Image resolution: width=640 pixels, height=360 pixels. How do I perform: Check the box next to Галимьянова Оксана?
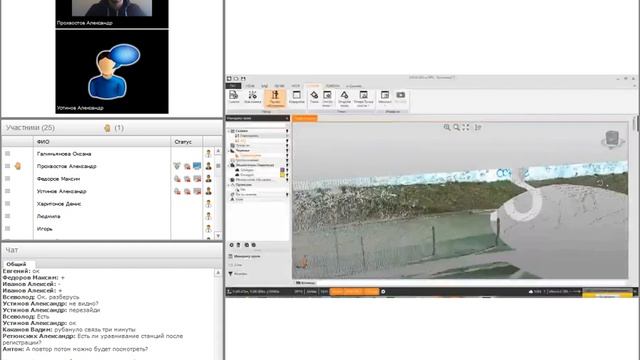[7, 153]
